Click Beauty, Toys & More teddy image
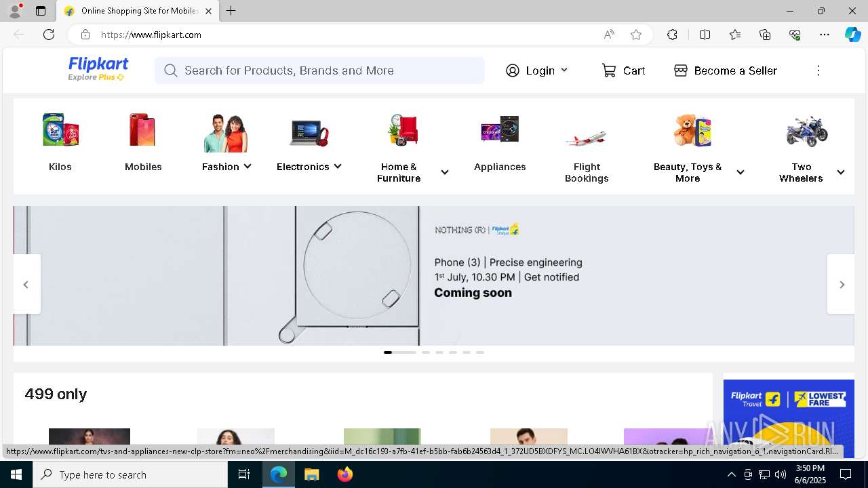Image resolution: width=868 pixels, height=488 pixels. tap(692, 130)
